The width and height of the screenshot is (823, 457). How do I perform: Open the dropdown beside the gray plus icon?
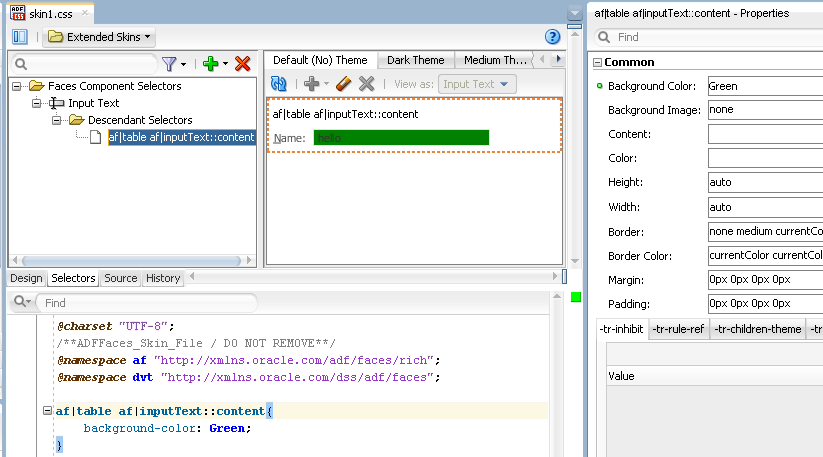(326, 84)
